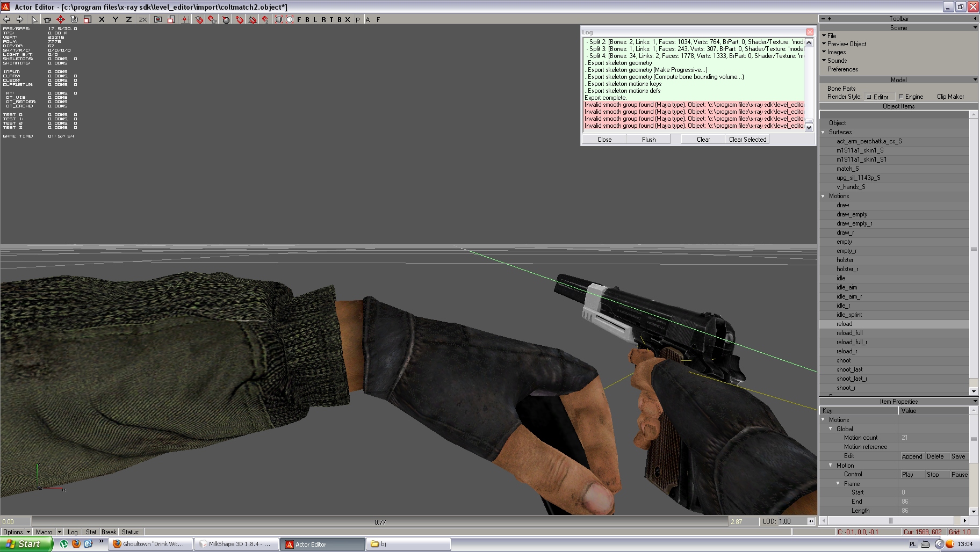
Task: Click the Redo right arrow icon
Action: click(x=20, y=19)
